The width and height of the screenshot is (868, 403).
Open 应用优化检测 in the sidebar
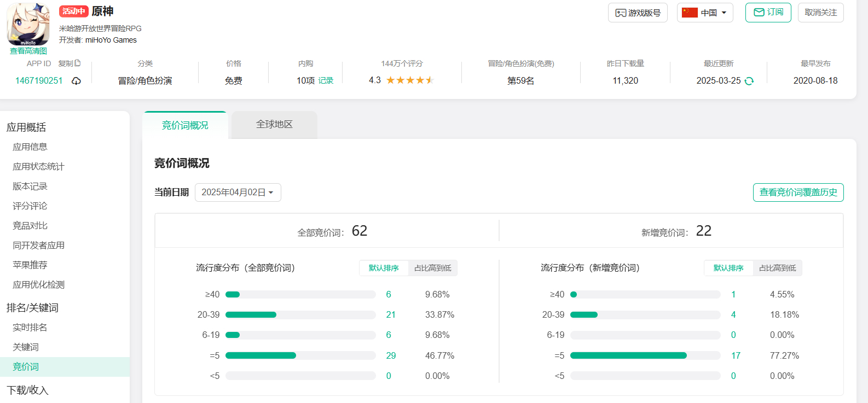point(38,285)
